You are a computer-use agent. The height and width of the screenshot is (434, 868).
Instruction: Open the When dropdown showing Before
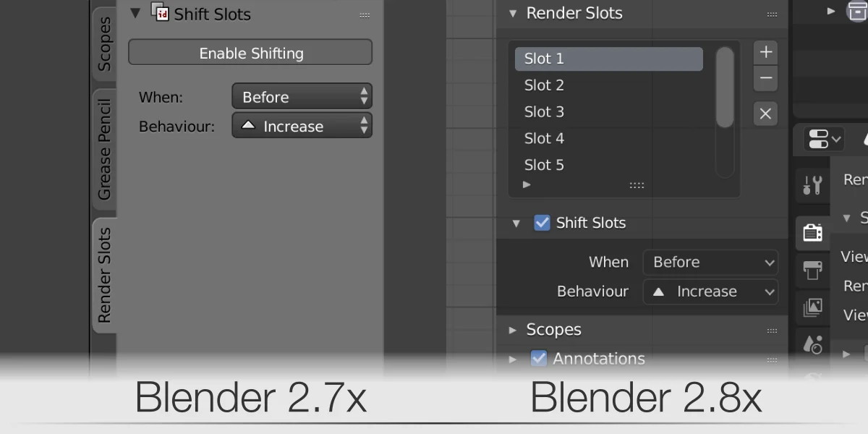[710, 262]
